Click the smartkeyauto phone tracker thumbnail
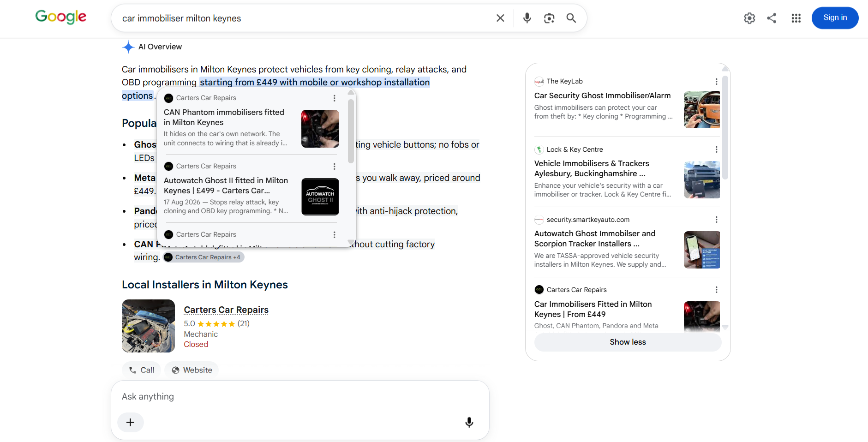868x442 pixels. tap(702, 250)
